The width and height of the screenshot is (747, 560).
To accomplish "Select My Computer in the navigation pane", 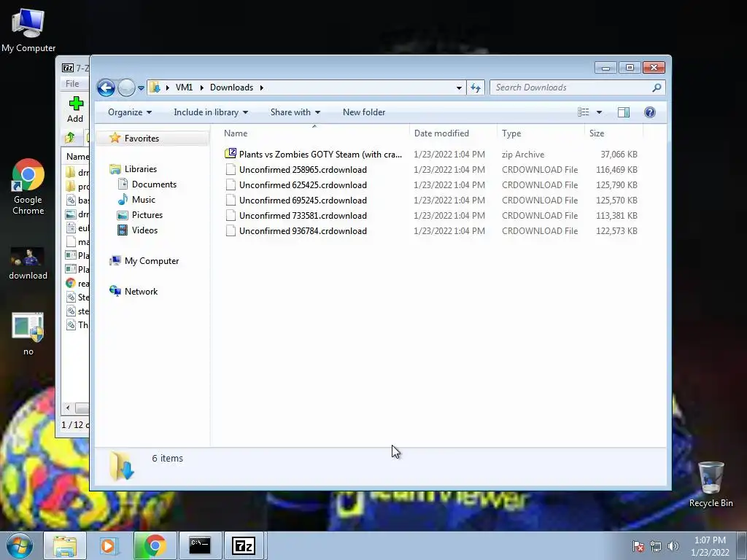I will pyautogui.click(x=152, y=261).
